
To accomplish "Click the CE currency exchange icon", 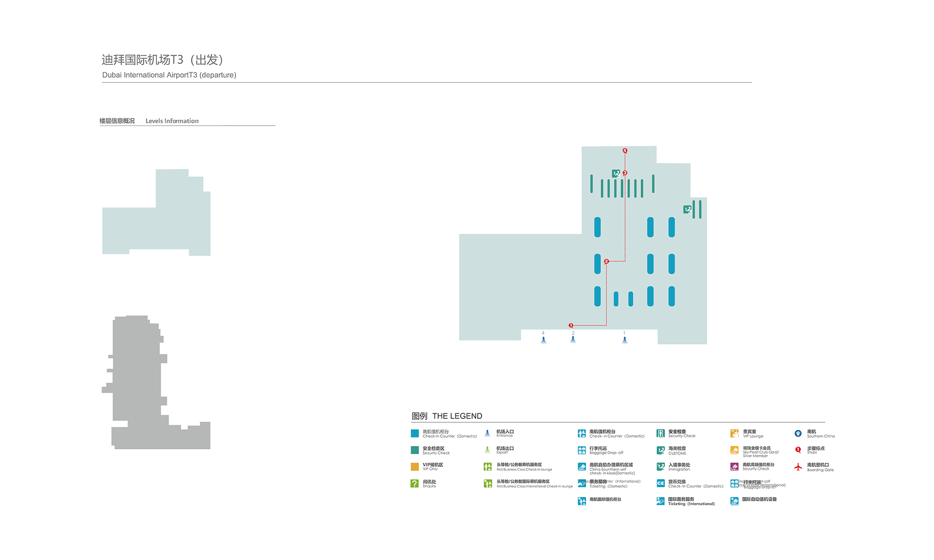I will click(x=660, y=483).
